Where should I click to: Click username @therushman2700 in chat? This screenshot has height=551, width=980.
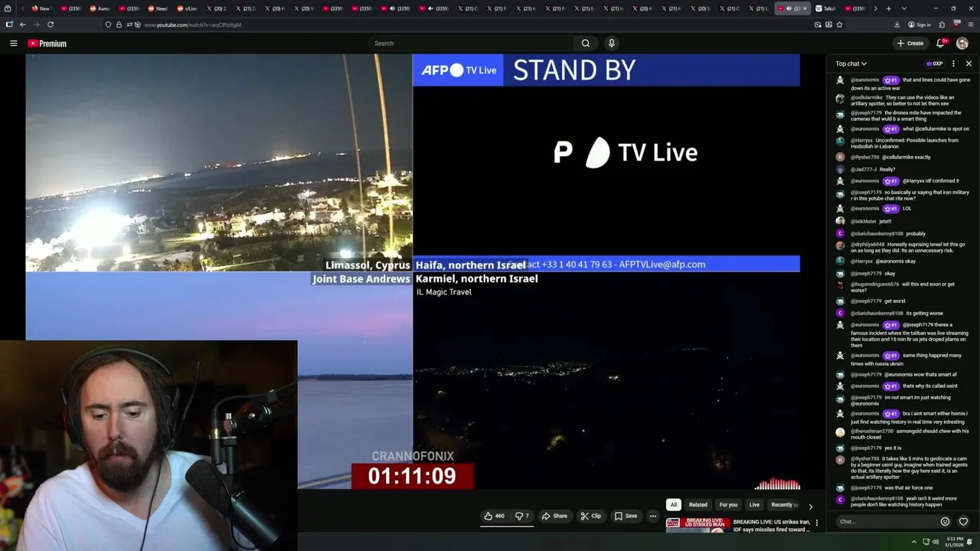[872, 432]
